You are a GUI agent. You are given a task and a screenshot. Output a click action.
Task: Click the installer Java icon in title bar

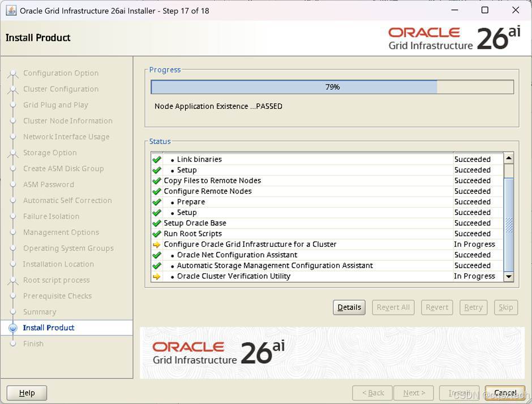pos(11,11)
